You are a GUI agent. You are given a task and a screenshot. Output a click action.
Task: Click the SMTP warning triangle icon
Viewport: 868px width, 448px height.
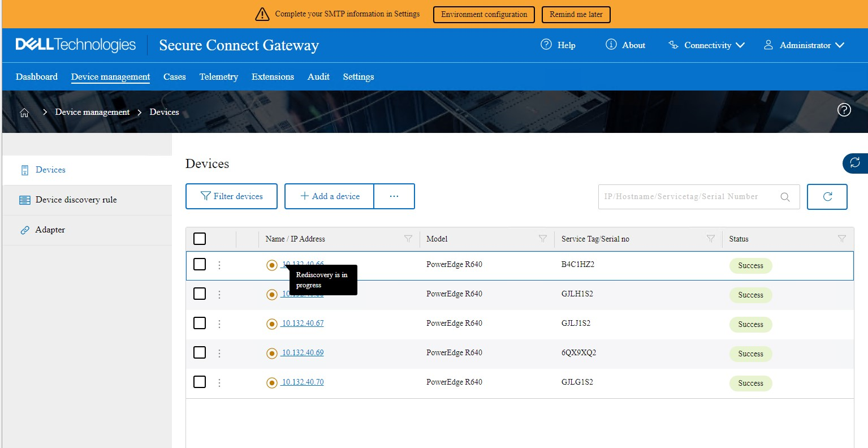(x=262, y=14)
